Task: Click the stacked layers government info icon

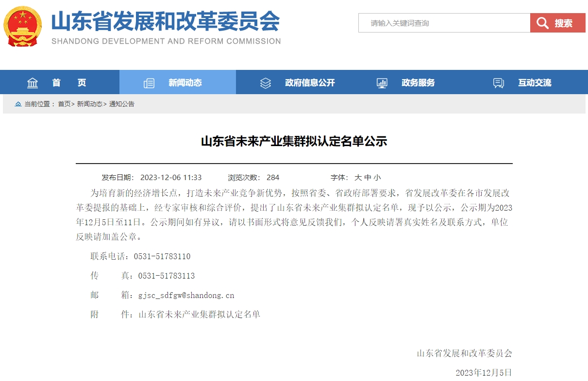Action: point(266,83)
